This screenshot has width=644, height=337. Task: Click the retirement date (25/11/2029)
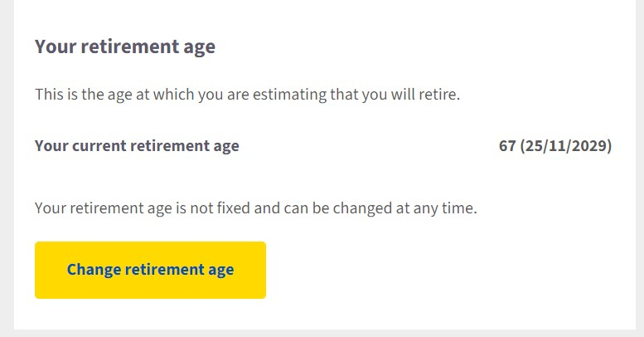[566, 146]
